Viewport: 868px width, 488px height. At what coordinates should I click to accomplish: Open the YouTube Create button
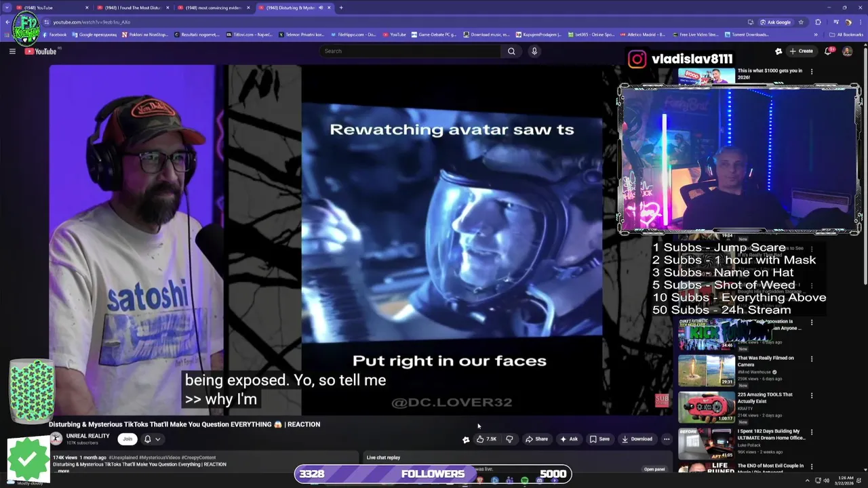(x=802, y=51)
